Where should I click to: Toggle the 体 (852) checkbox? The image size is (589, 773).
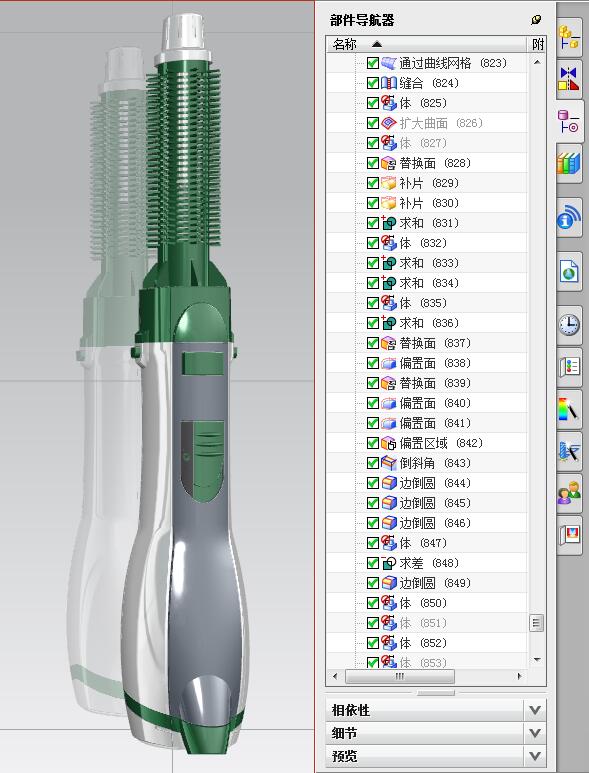point(373,643)
